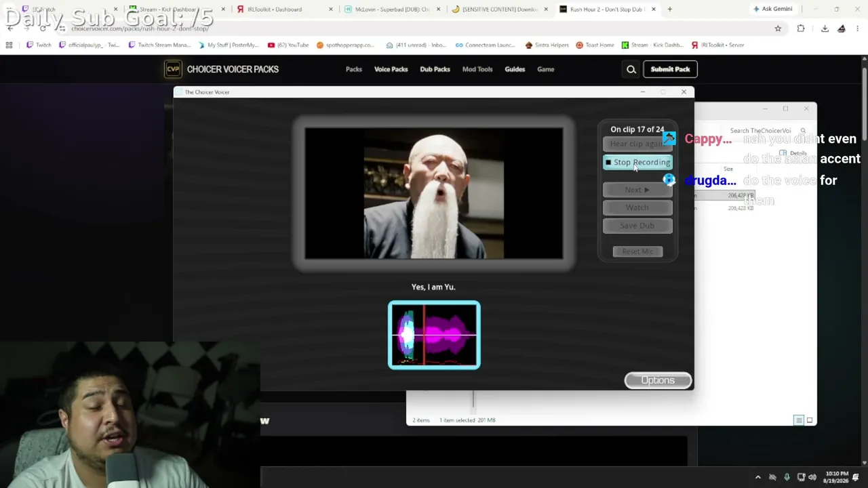The width and height of the screenshot is (868, 488).
Task: Open the YouTube bookmark
Action: (288, 45)
